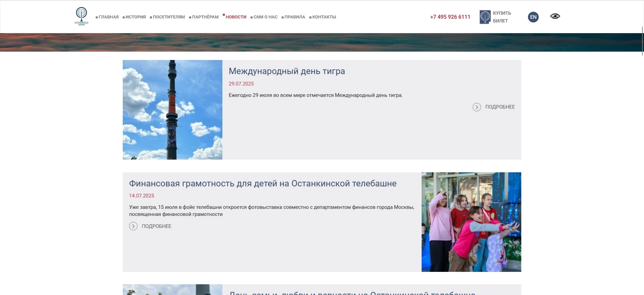The width and height of the screenshot is (644, 295).
Task: Click the text Уже завтра, 15 июля в фойе
Action: click(272, 211)
